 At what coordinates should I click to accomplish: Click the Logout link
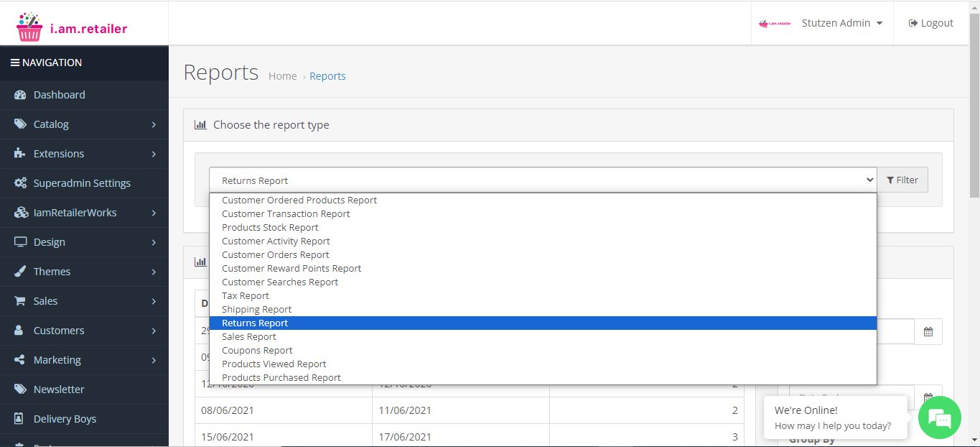[930, 23]
